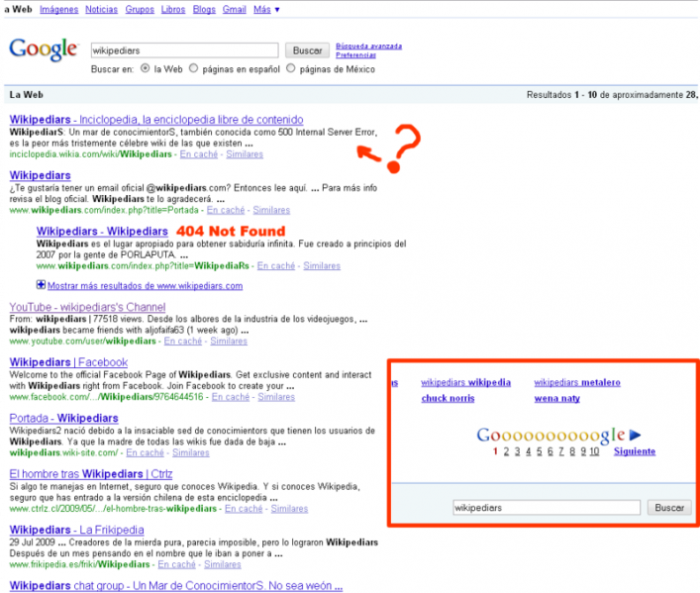Image resolution: width=700 pixels, height=593 pixels.
Task: Select 'páginas en español' radio button
Action: (x=193, y=68)
